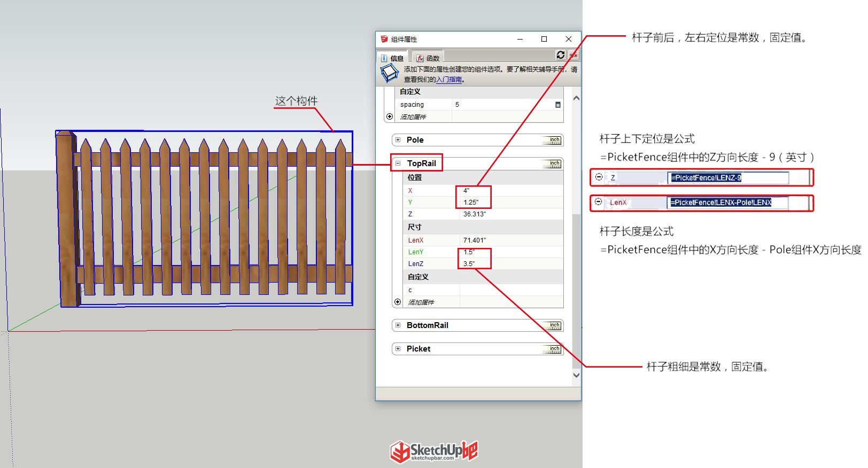The image size is (868, 468).
Task: Click the plus icon beside lower 添加属性 under TopRail
Action: coord(398,302)
